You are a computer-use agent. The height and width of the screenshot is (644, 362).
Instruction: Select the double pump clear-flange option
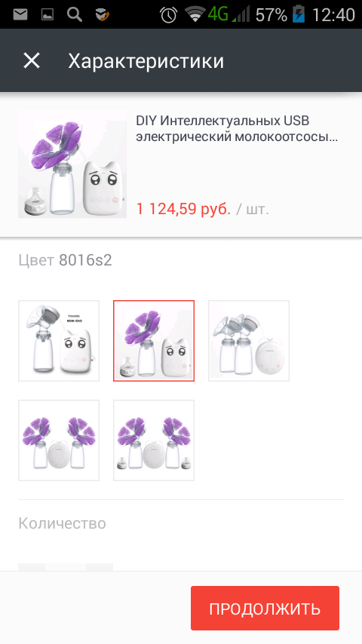249,341
